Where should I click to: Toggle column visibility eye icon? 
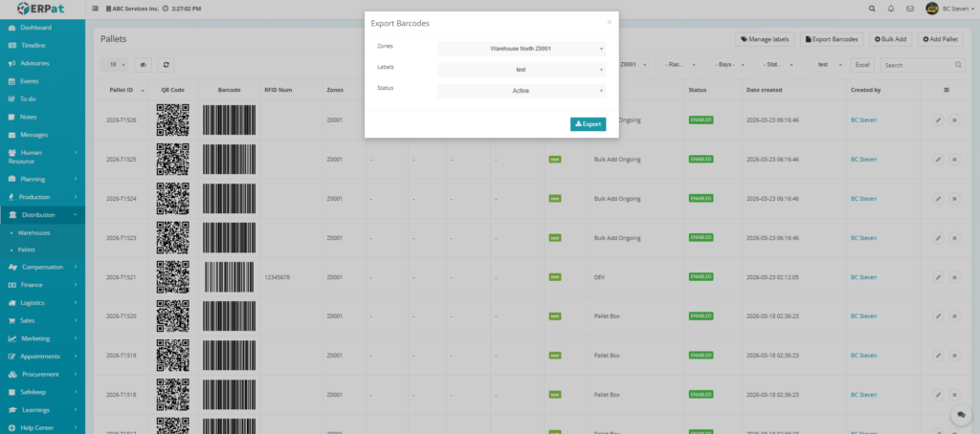[144, 65]
